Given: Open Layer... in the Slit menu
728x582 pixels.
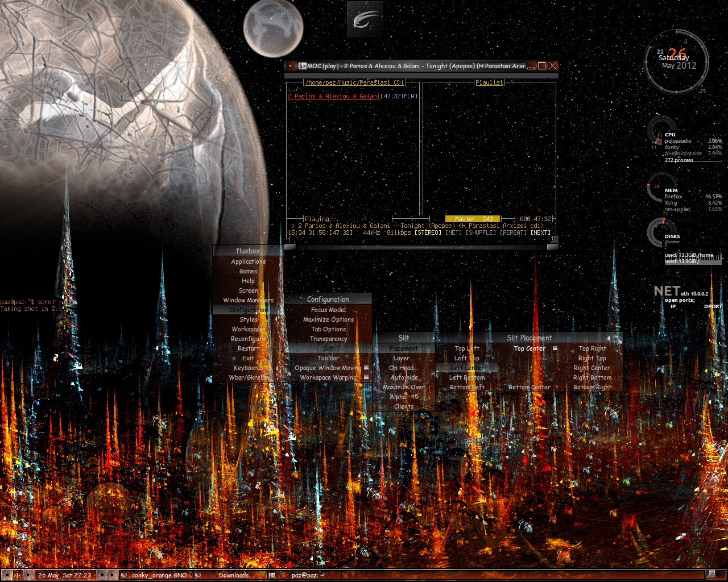Looking at the screenshot, I should (404, 358).
